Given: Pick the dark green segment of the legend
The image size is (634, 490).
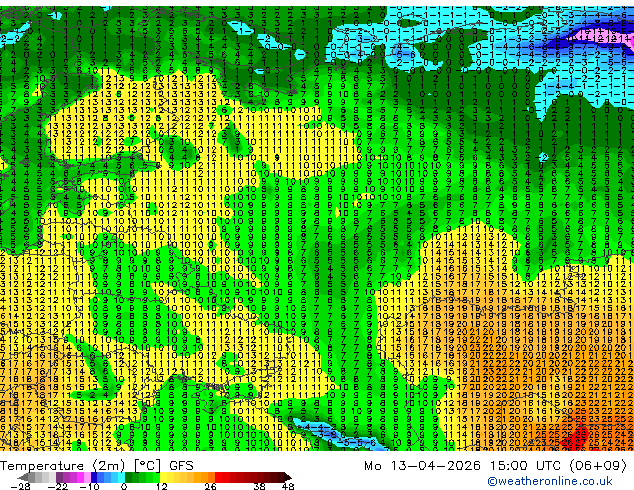Looking at the screenshot, I should (128, 477).
